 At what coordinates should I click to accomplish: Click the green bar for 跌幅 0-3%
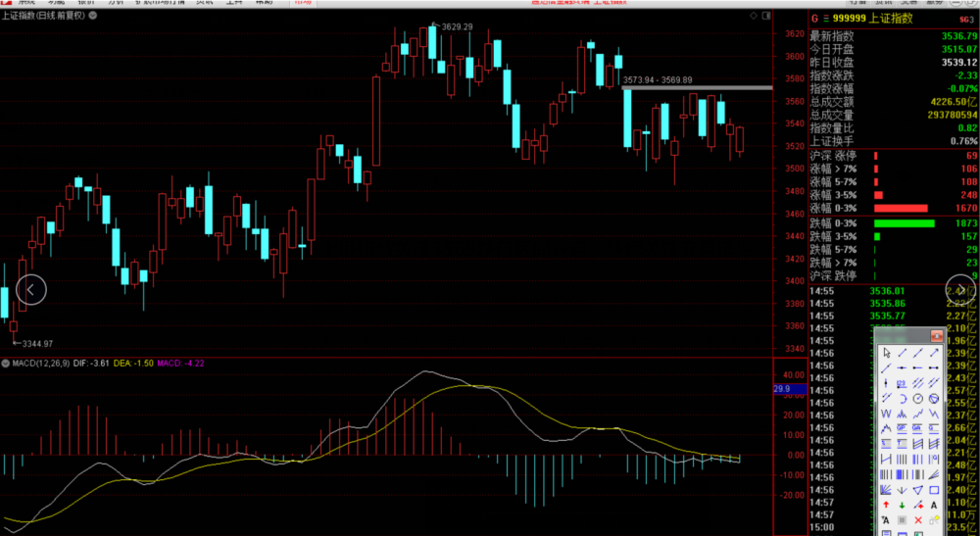[904, 223]
